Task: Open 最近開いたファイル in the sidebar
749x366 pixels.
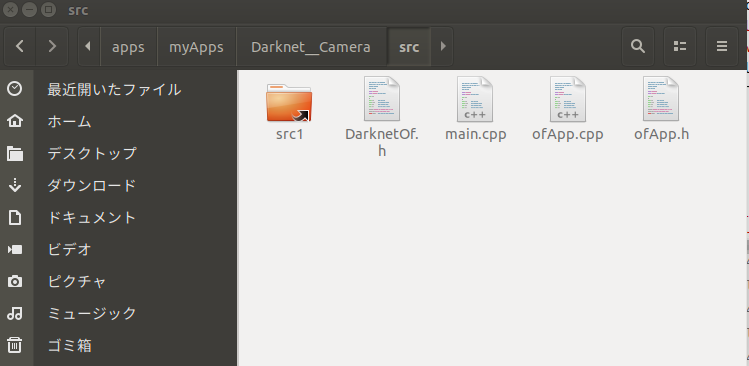Action: (114, 89)
